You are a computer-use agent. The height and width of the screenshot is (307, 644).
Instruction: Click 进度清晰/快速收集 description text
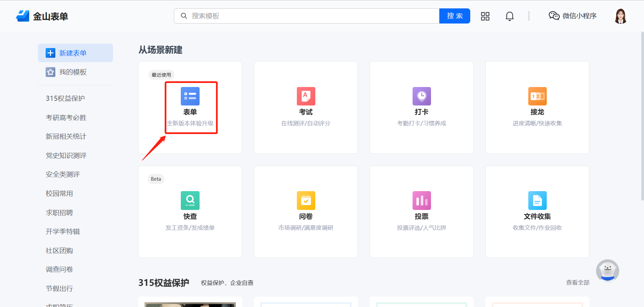537,123
